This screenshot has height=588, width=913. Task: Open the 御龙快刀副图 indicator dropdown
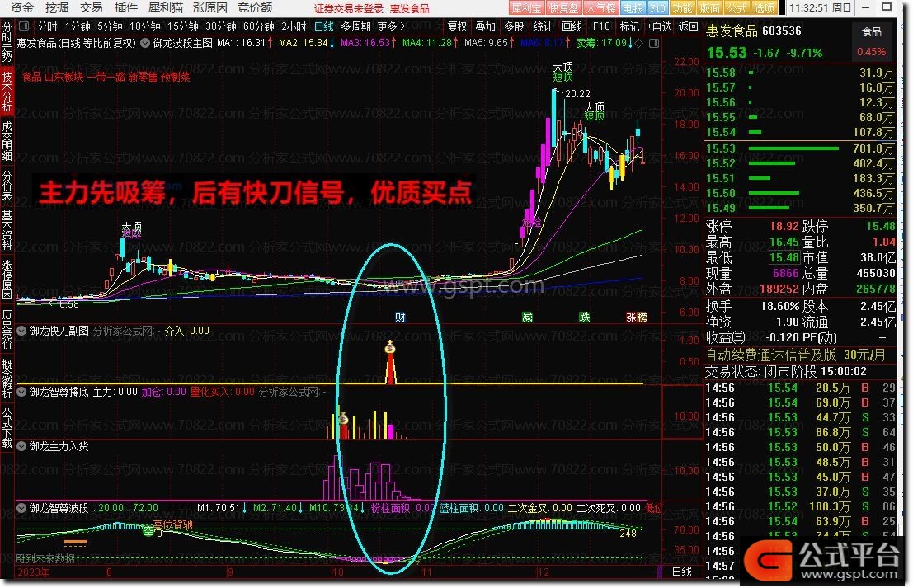(x=21, y=331)
